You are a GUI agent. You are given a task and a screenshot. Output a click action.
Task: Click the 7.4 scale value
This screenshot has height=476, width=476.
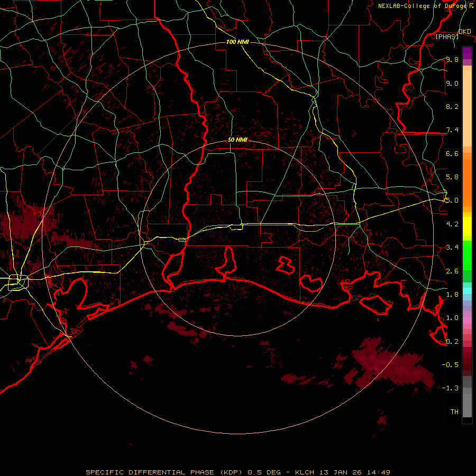click(x=452, y=130)
